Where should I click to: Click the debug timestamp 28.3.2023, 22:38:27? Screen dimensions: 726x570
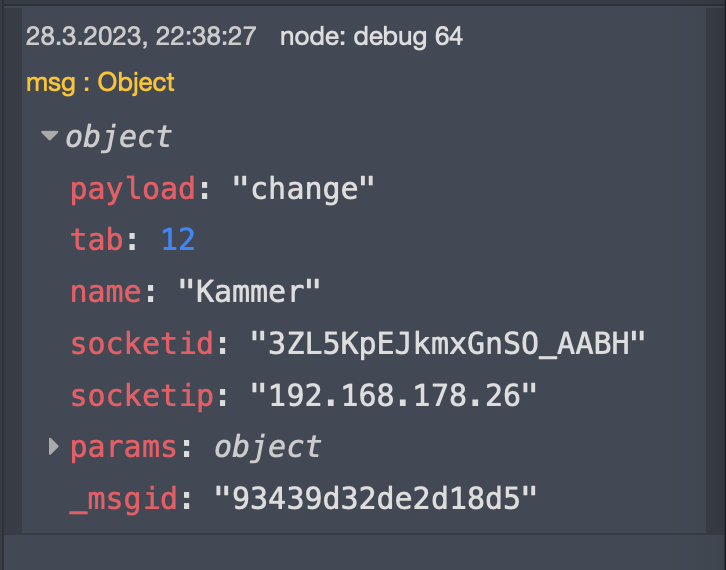tap(140, 37)
